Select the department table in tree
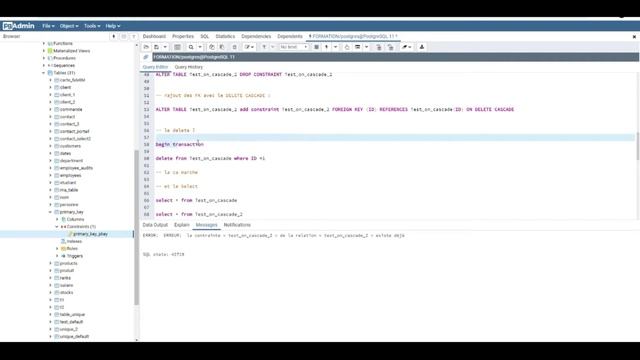The width and height of the screenshot is (640, 360). pos(71,161)
